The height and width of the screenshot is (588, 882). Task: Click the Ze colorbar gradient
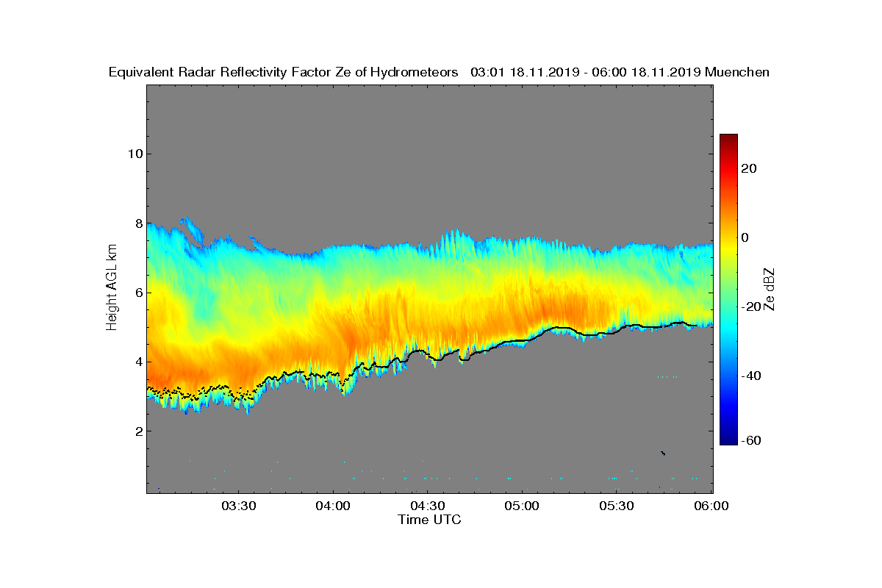728,290
